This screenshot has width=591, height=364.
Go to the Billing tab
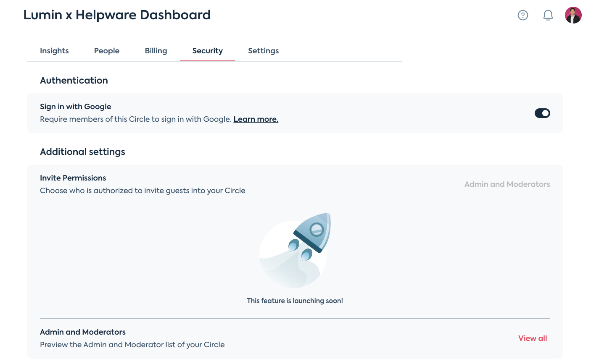(156, 50)
